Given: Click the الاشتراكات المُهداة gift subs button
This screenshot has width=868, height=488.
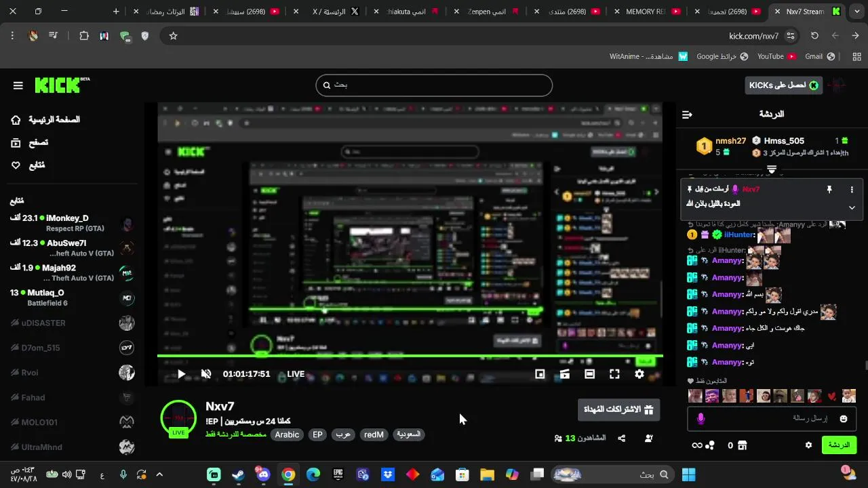Looking at the screenshot, I should [x=619, y=409].
